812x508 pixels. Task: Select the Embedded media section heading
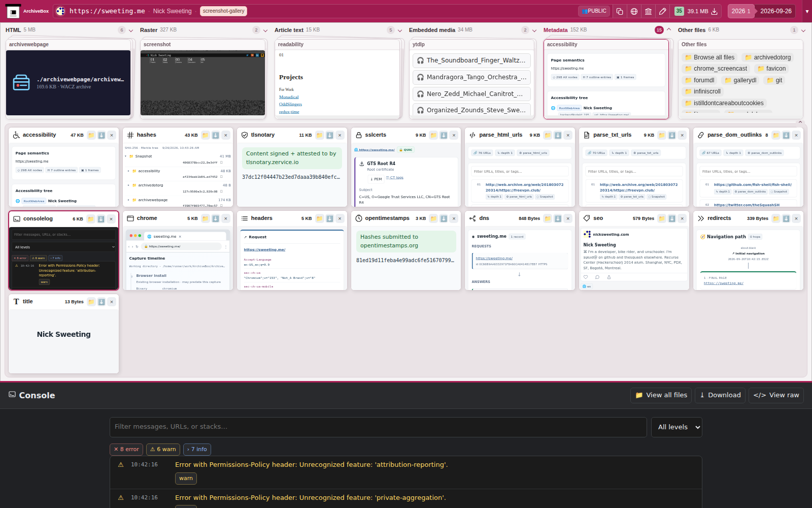click(x=432, y=30)
